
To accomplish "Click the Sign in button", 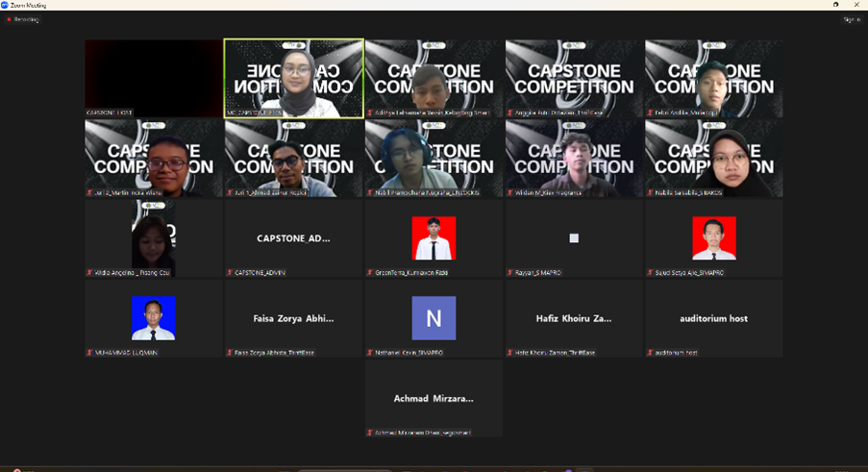I will click(x=852, y=19).
